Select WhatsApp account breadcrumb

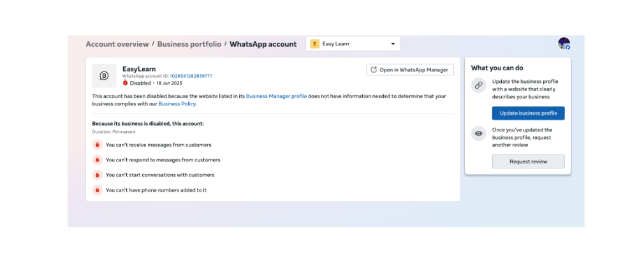(263, 44)
